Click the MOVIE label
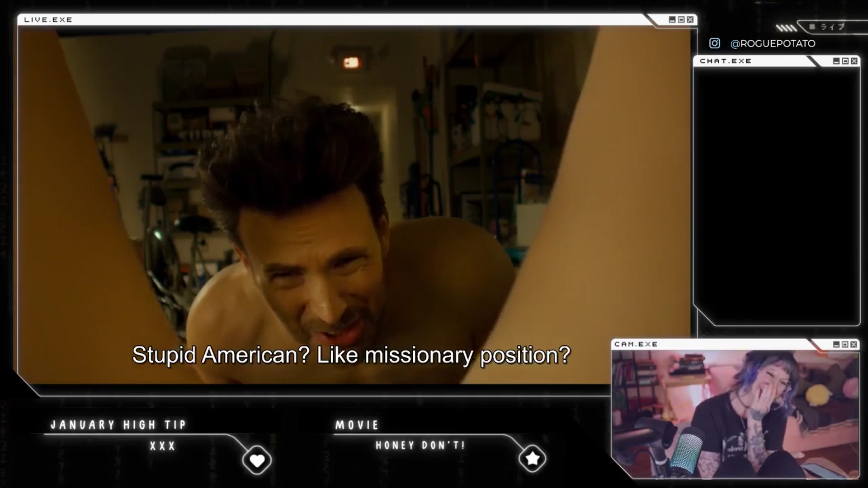The height and width of the screenshot is (488, 868). [x=357, y=425]
